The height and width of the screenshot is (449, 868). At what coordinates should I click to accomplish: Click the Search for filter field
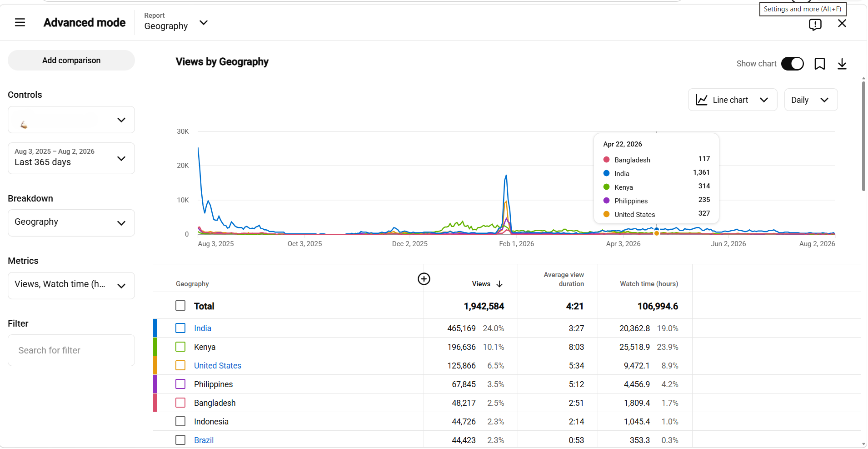pos(71,350)
